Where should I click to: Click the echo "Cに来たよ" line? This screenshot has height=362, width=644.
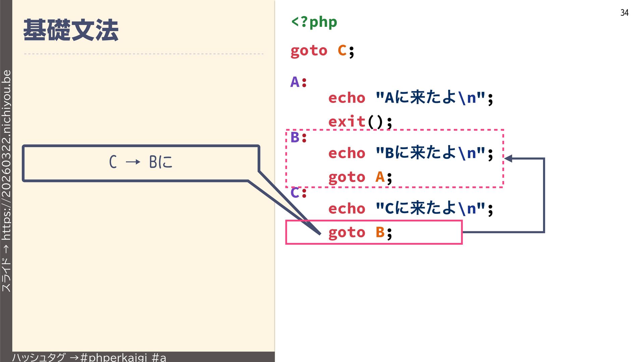(410, 208)
